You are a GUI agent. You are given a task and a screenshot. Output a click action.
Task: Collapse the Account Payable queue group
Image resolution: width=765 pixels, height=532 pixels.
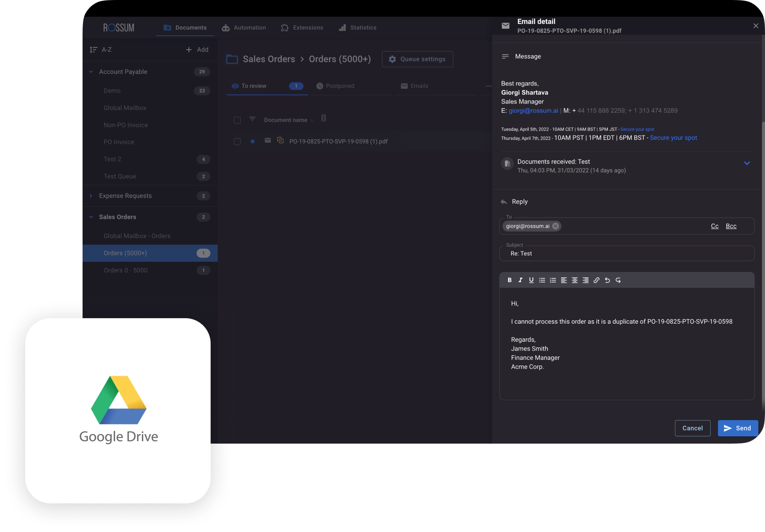91,72
